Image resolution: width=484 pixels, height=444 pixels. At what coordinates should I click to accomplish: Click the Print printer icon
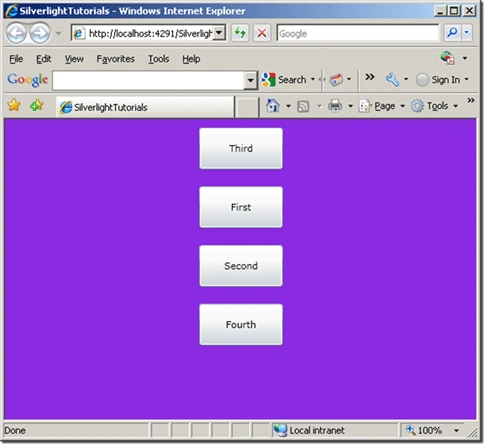click(335, 106)
